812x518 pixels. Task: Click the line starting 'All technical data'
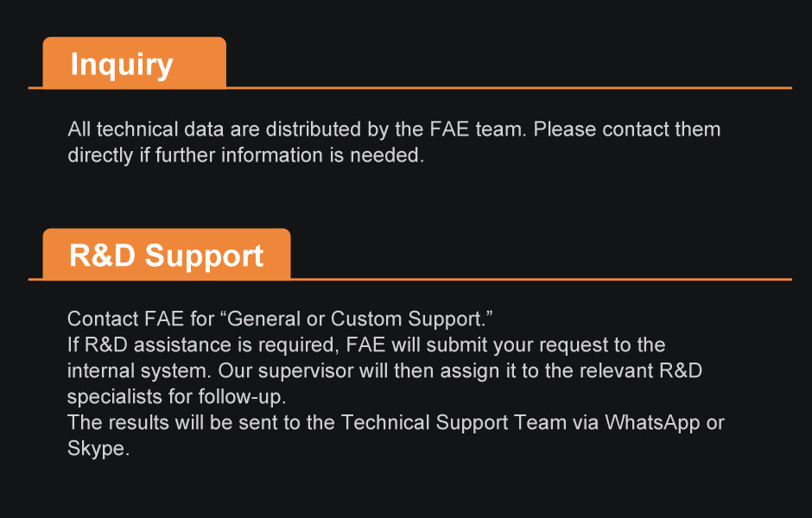click(394, 129)
